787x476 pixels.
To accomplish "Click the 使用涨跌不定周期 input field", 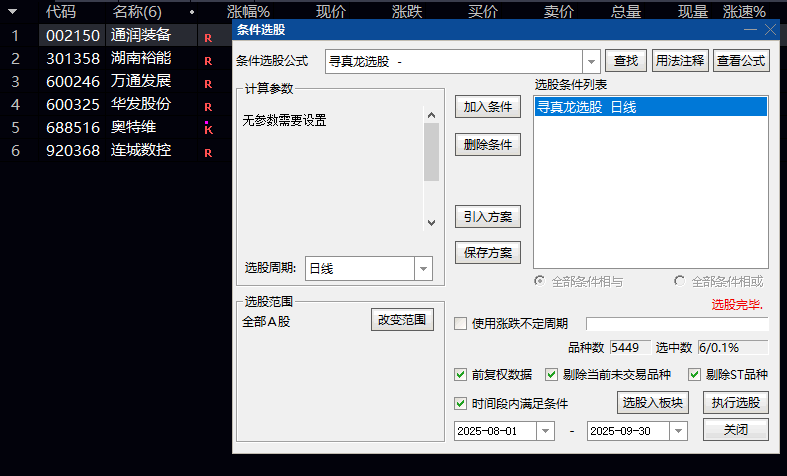I will coord(677,324).
